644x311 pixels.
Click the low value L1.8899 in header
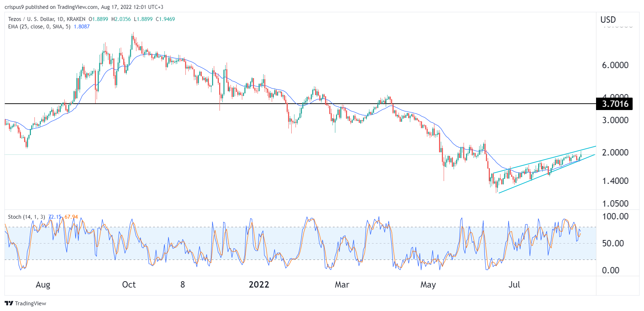[143, 19]
